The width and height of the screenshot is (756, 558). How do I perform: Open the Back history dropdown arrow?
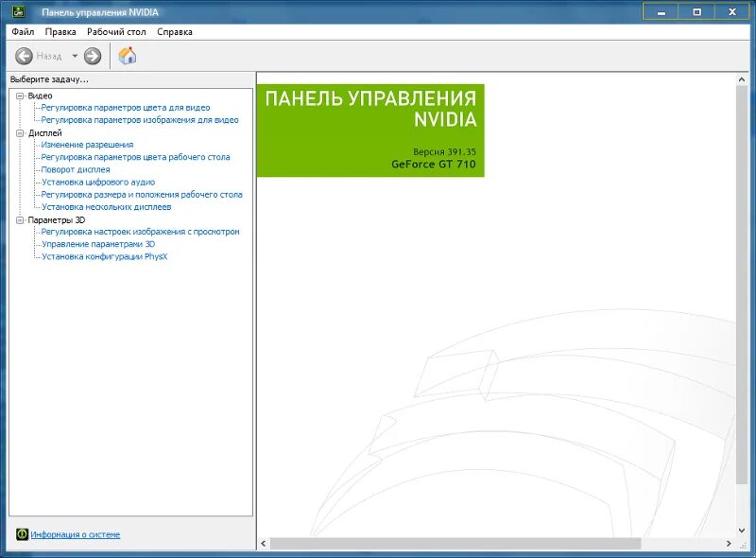point(75,56)
